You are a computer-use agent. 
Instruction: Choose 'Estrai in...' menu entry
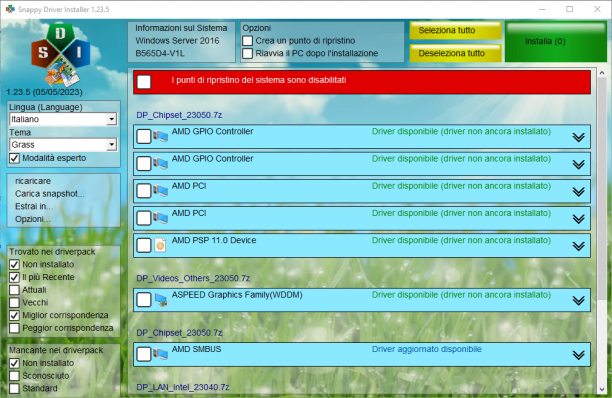(x=34, y=206)
